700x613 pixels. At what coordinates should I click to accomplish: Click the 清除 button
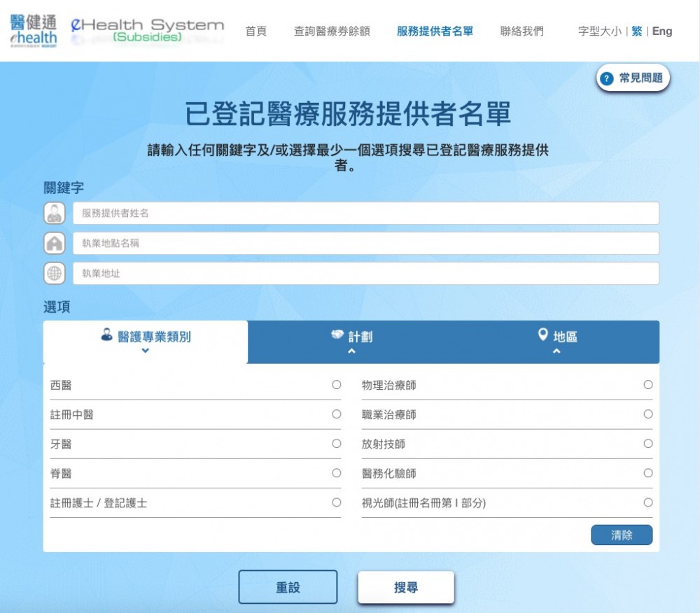point(622,535)
